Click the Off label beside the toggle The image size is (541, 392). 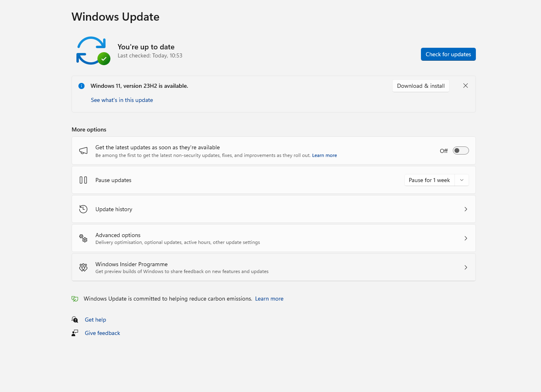(444, 151)
